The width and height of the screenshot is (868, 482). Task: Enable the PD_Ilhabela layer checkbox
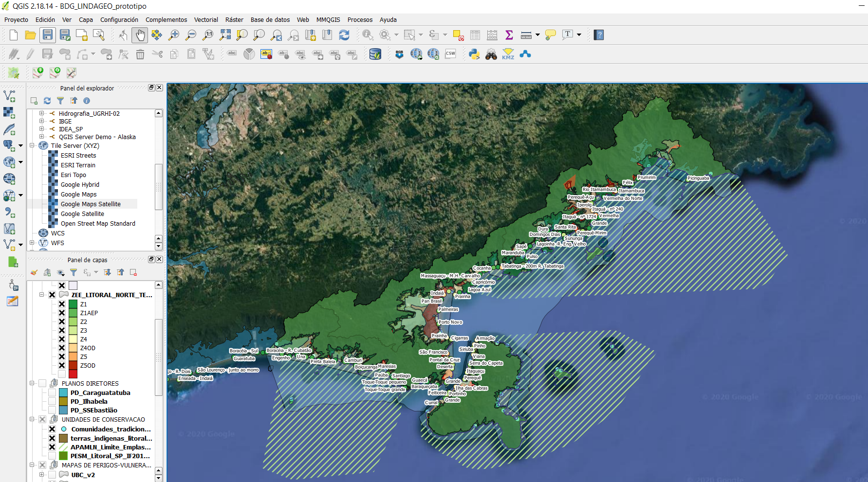coord(52,401)
